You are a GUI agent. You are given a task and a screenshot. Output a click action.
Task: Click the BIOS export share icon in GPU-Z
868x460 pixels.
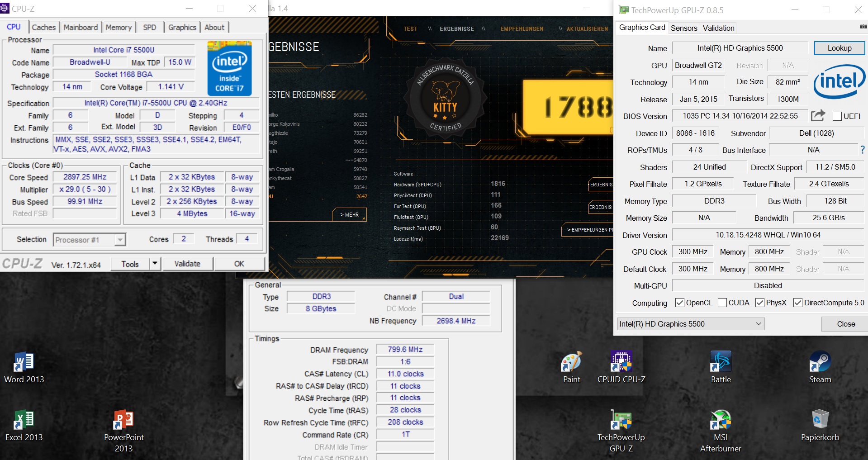(817, 116)
